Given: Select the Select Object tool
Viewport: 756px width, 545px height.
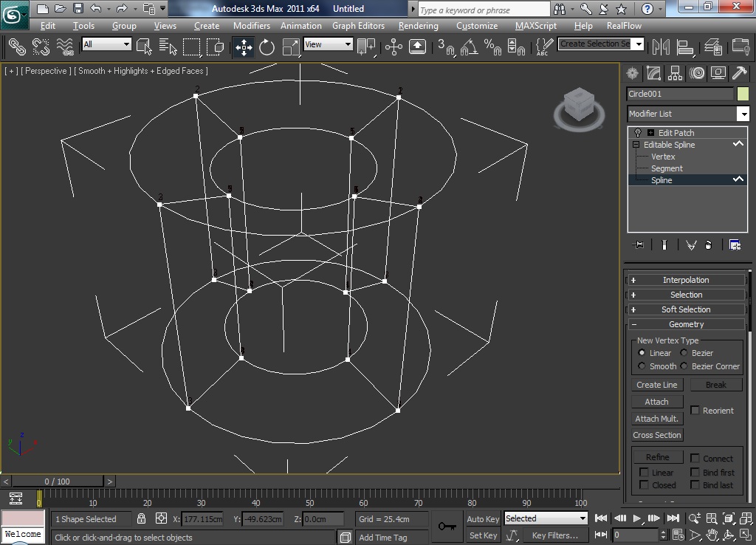Looking at the screenshot, I should (x=144, y=47).
